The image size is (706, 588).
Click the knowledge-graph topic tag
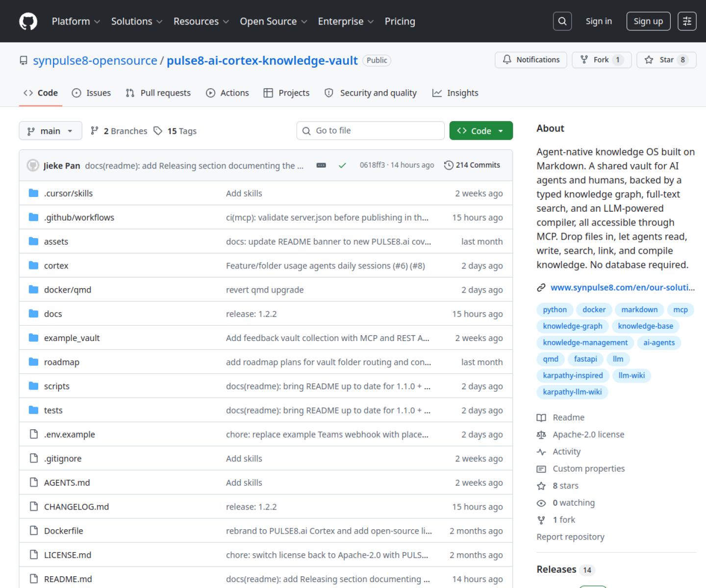[573, 326]
